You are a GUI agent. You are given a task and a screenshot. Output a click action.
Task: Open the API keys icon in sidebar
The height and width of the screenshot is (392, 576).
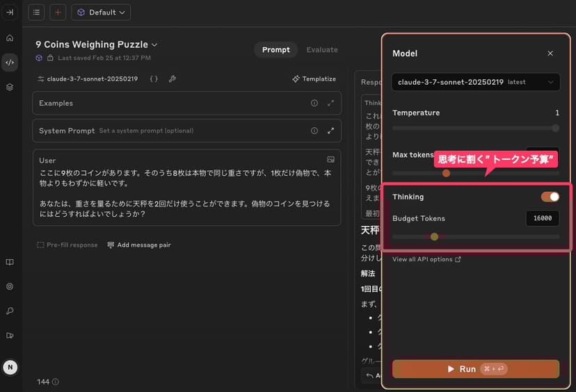point(10,311)
